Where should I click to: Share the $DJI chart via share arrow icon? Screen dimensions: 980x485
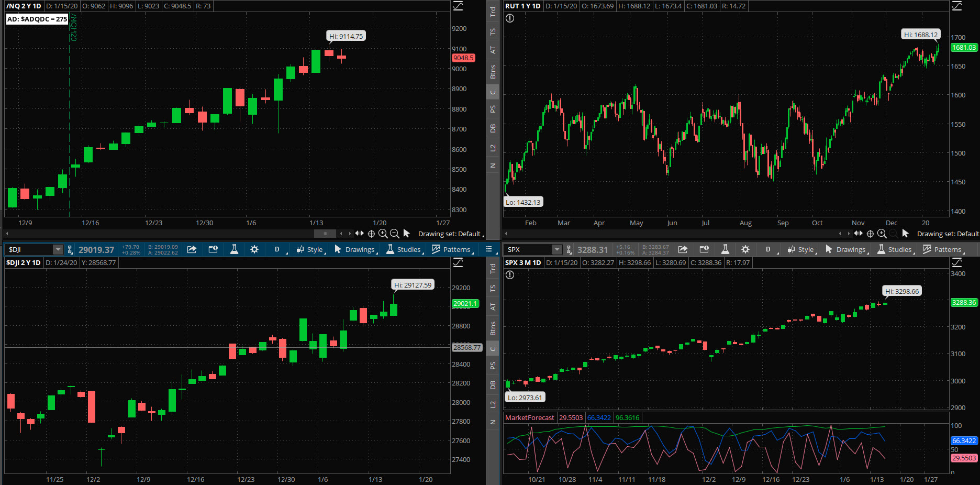pyautogui.click(x=192, y=249)
